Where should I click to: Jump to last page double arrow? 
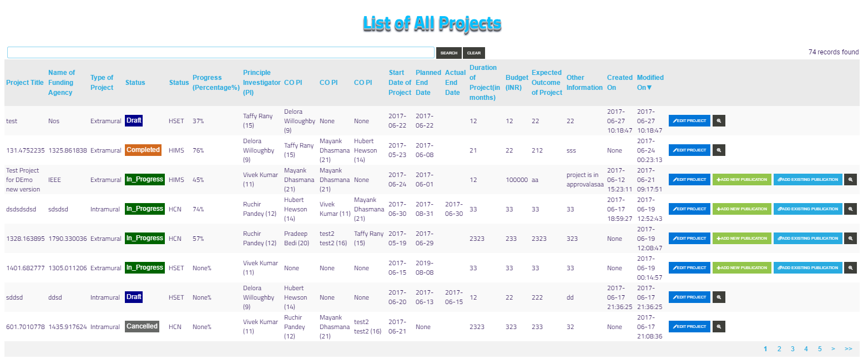pyautogui.click(x=849, y=349)
